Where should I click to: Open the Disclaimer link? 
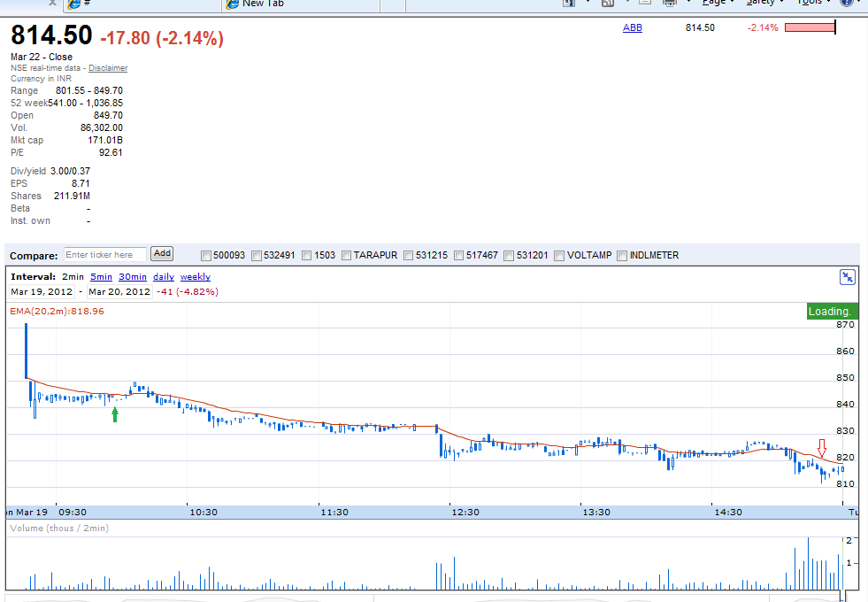point(108,67)
